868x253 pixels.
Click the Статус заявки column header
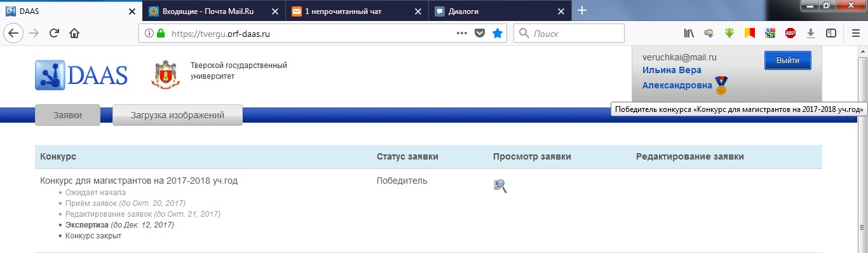(407, 156)
